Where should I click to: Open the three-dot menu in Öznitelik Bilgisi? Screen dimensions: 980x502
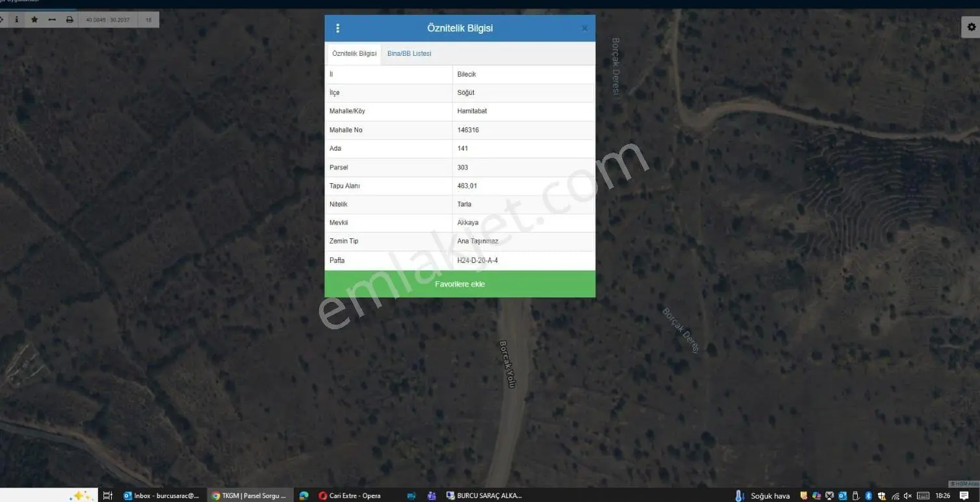[337, 29]
